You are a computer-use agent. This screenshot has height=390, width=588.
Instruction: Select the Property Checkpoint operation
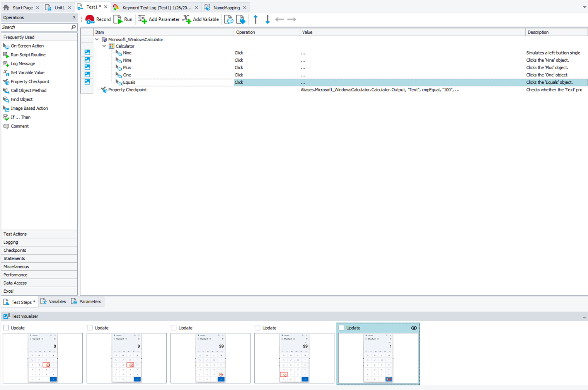point(30,81)
